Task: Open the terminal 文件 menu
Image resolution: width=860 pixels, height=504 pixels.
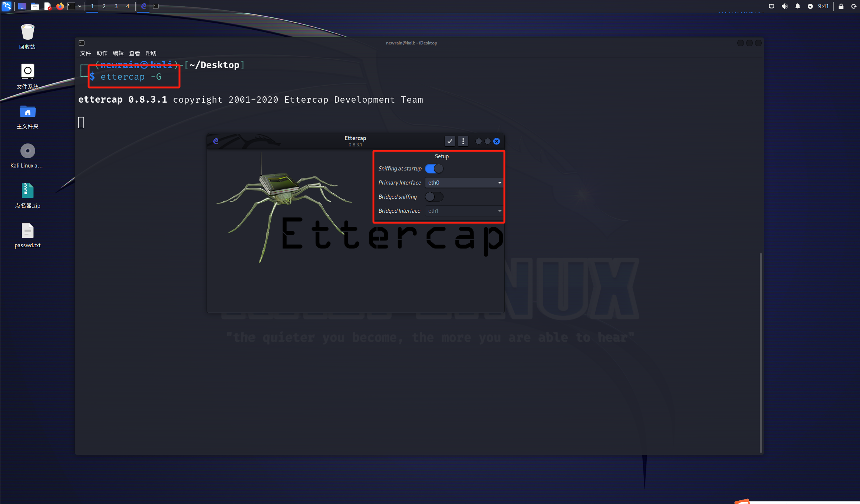Action: tap(85, 53)
